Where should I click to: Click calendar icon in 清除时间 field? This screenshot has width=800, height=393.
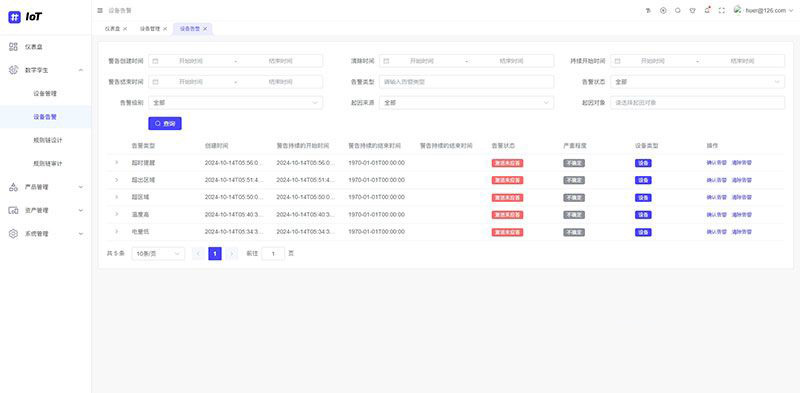point(386,61)
